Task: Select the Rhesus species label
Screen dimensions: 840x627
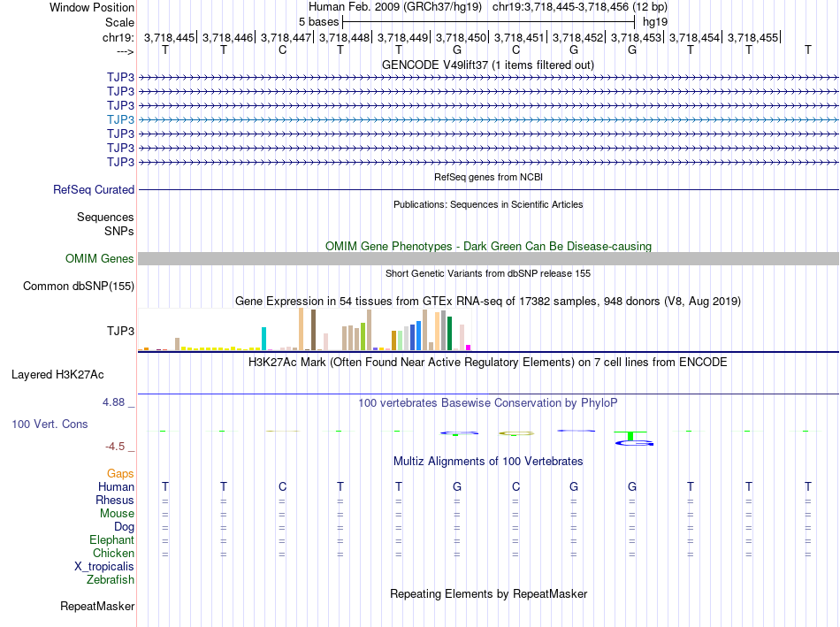Action: click(115, 500)
